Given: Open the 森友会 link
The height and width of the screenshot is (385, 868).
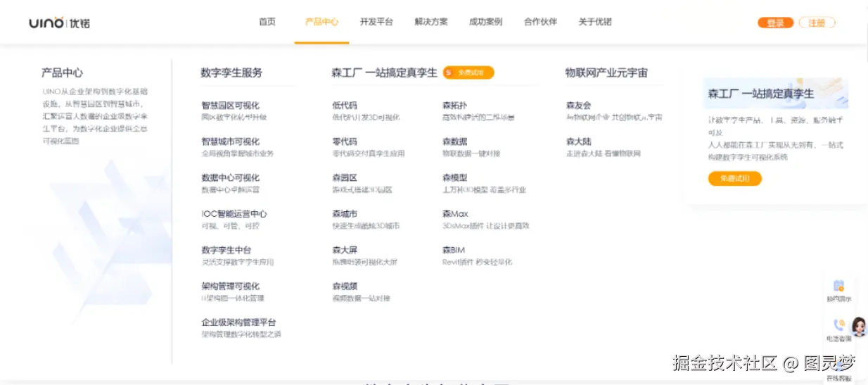Looking at the screenshot, I should tap(578, 106).
